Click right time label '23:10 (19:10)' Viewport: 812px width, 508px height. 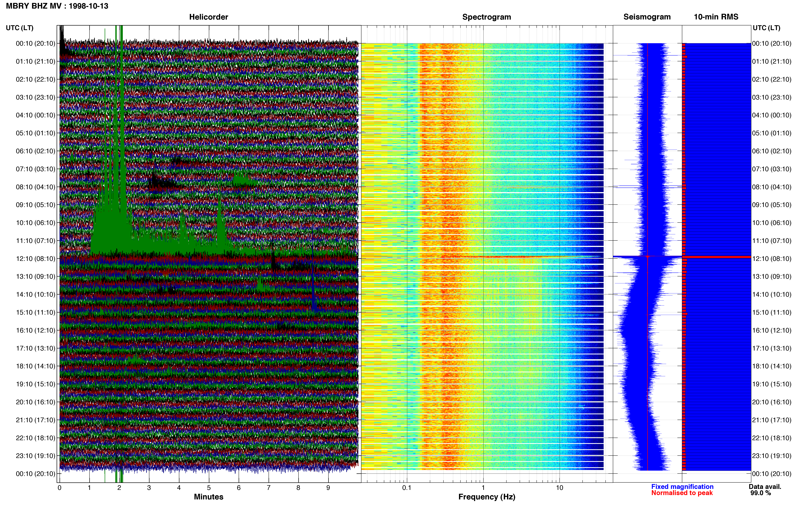pos(772,456)
